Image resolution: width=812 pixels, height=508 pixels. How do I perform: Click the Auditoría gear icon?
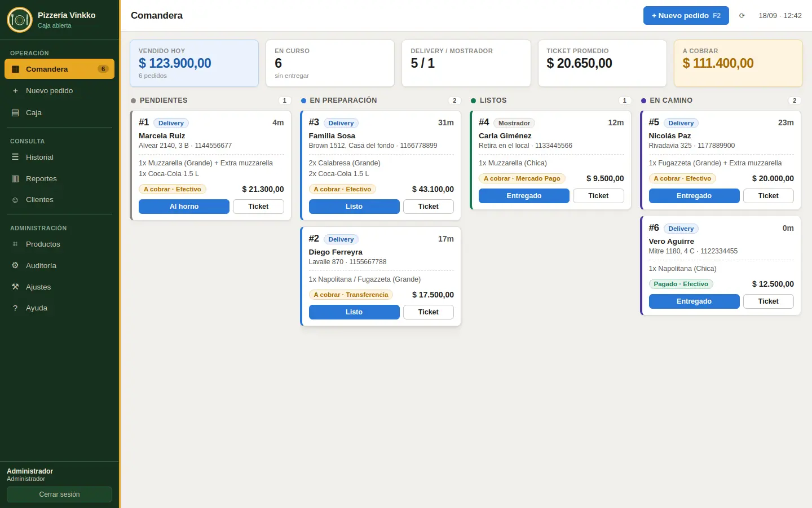15,266
